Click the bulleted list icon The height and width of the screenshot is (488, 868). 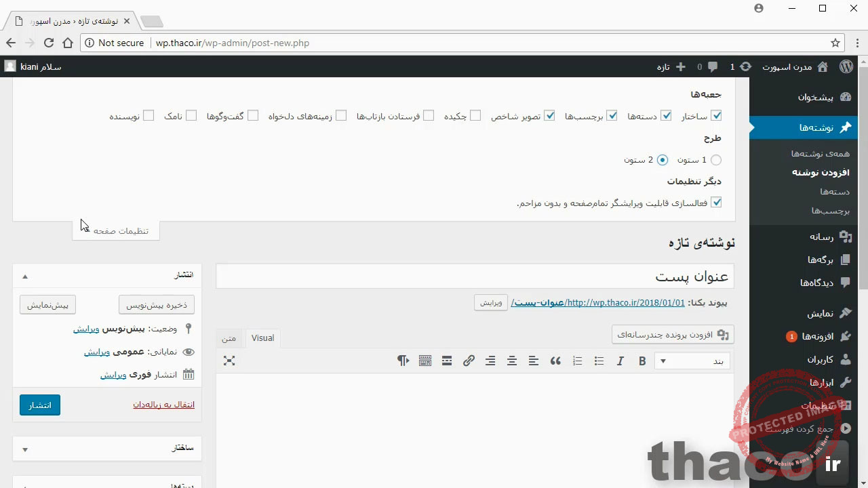click(x=599, y=361)
